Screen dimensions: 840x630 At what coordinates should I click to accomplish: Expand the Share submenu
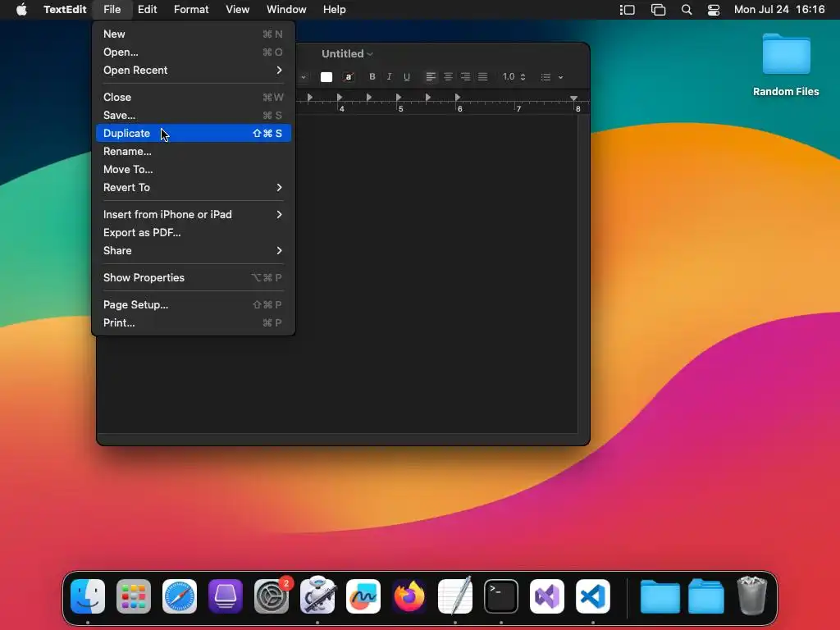click(x=194, y=251)
